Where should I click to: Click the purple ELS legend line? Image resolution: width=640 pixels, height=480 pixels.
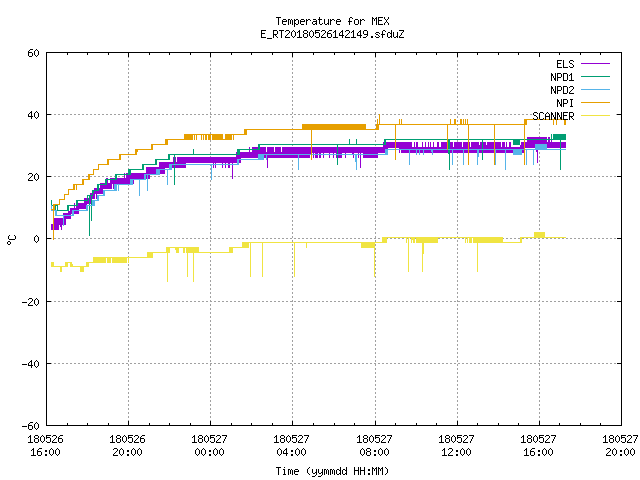(595, 64)
